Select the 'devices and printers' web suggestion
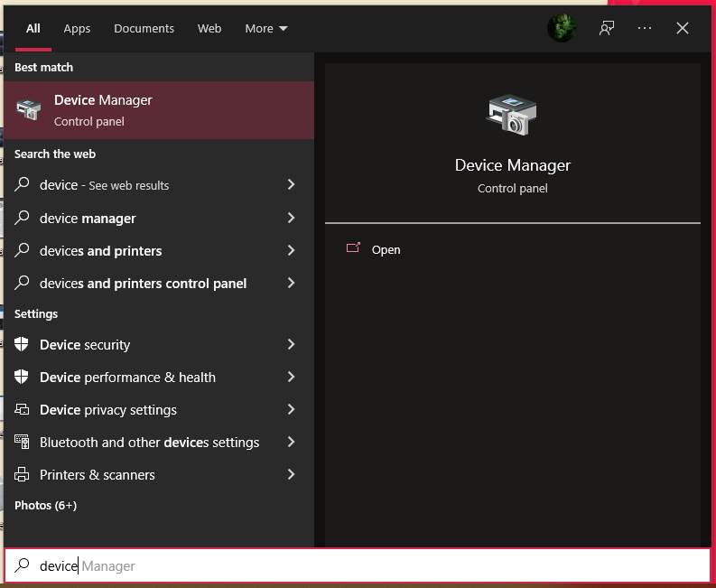Screen dimensions: 716x588 (x=100, y=251)
